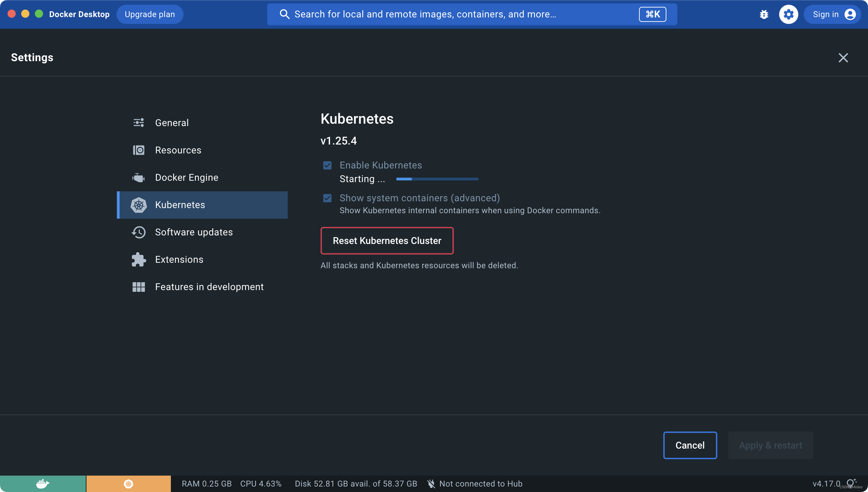Open the Resources settings section
Image resolution: width=868 pixels, height=492 pixels.
tap(202, 150)
